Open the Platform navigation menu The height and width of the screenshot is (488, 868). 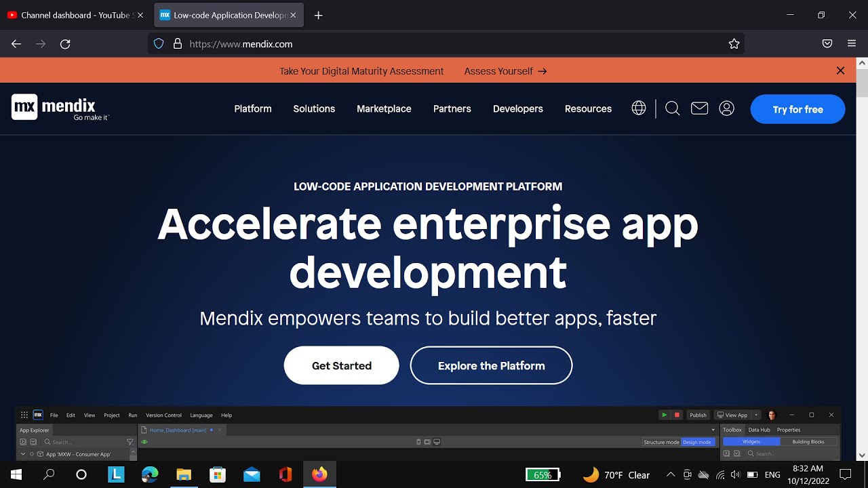coord(253,108)
